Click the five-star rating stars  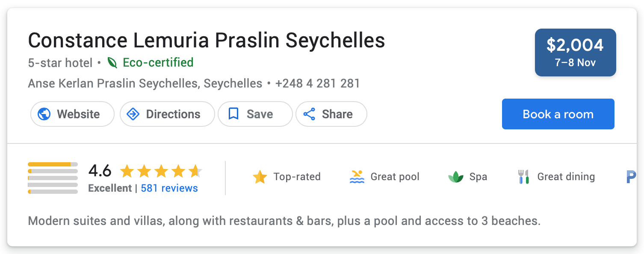pyautogui.click(x=161, y=171)
